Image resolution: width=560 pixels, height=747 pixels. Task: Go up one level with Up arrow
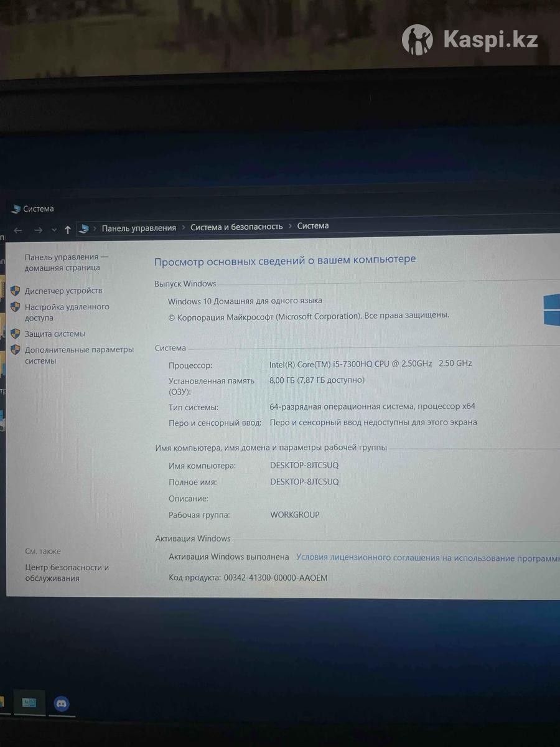[68, 230]
